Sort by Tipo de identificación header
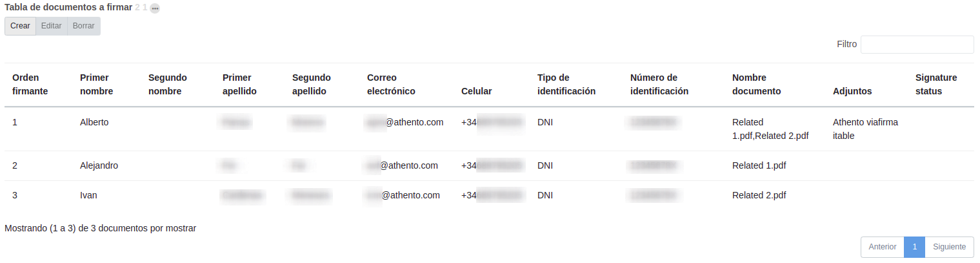The height and width of the screenshot is (263, 980). (566, 85)
